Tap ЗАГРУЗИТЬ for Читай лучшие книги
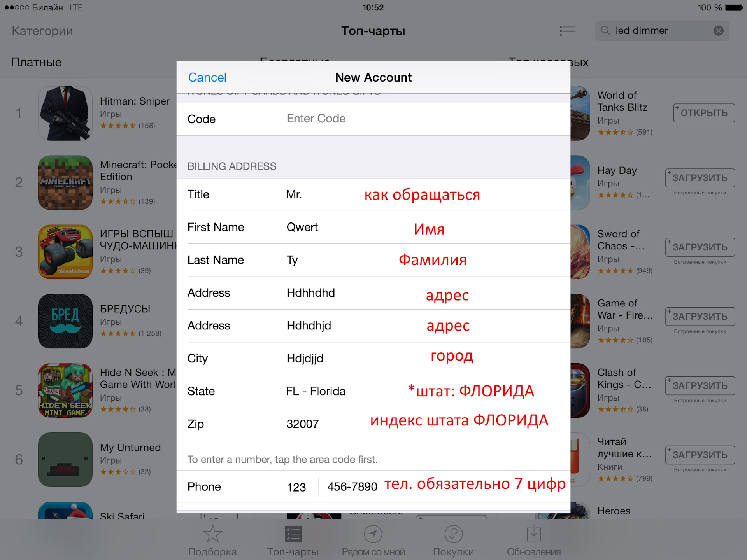The image size is (747, 560). point(700,455)
